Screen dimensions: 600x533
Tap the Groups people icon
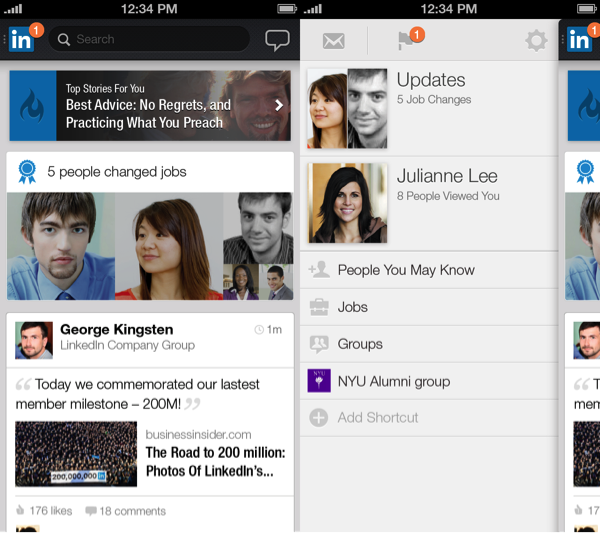[319, 344]
